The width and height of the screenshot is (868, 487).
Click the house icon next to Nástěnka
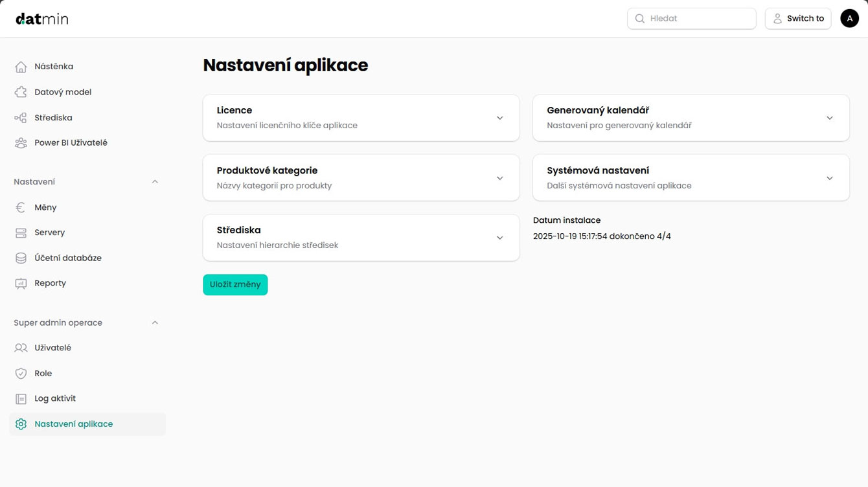(x=21, y=67)
